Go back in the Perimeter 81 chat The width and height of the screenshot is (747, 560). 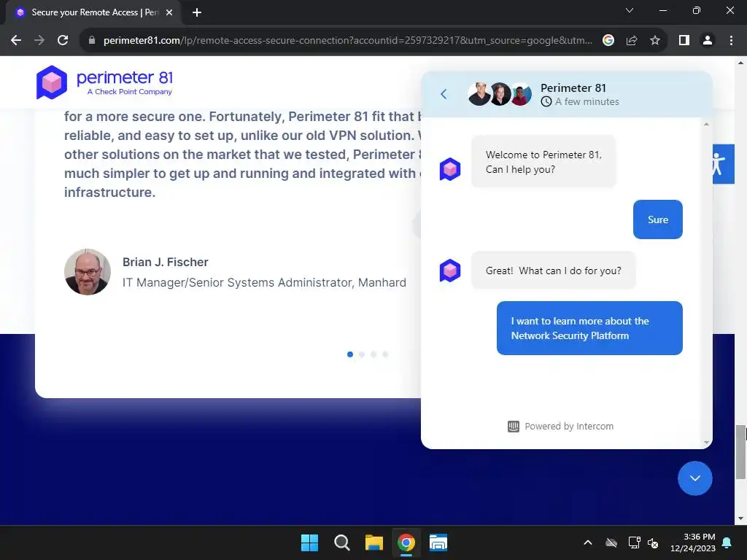tap(444, 94)
